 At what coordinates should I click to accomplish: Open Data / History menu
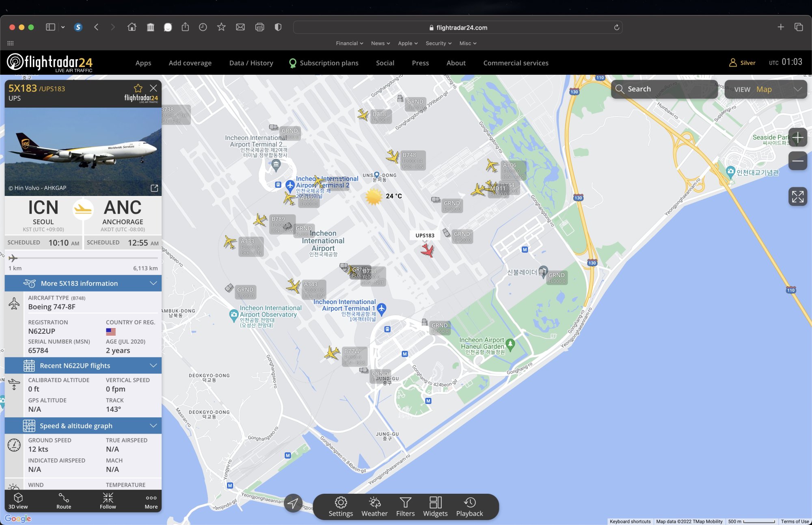pos(251,63)
